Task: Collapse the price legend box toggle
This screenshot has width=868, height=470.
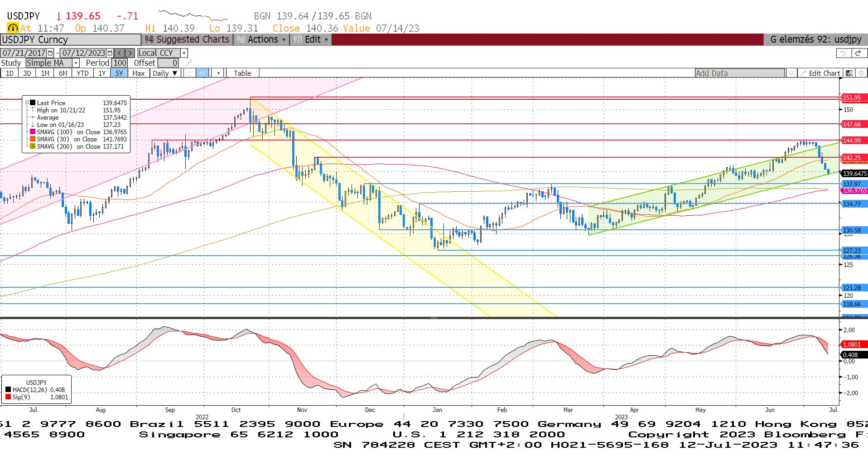Action: click(x=27, y=103)
